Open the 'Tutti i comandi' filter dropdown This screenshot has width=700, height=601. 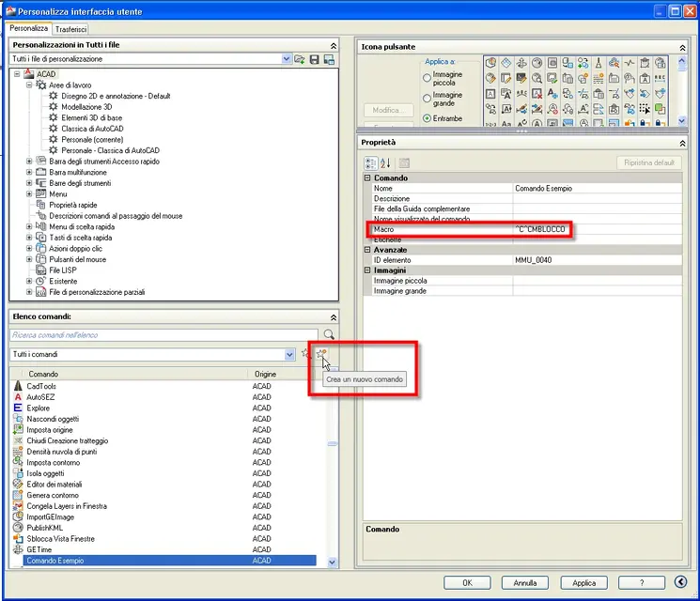pyautogui.click(x=289, y=354)
